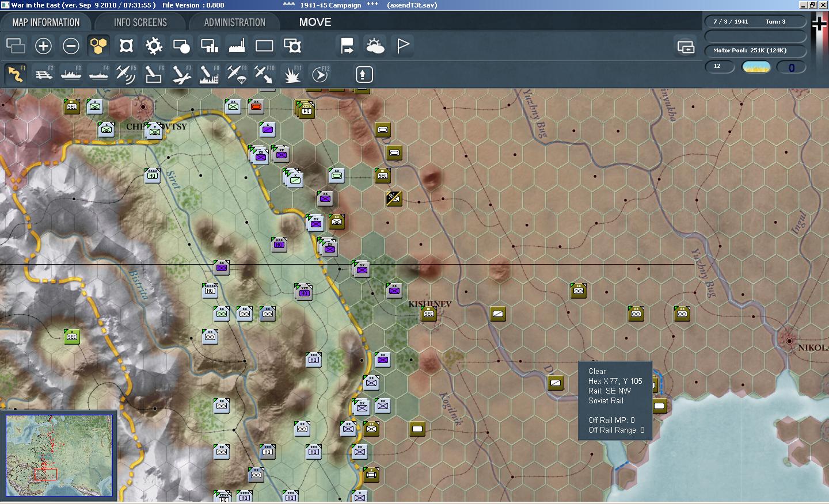This screenshot has height=504, width=829.
Task: Click the boxed up-arrow button
Action: point(364,74)
